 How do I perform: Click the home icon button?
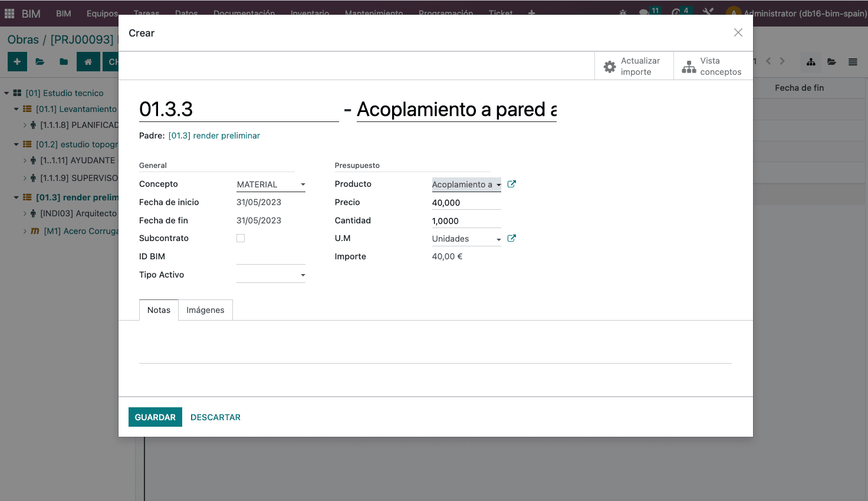[x=88, y=62]
